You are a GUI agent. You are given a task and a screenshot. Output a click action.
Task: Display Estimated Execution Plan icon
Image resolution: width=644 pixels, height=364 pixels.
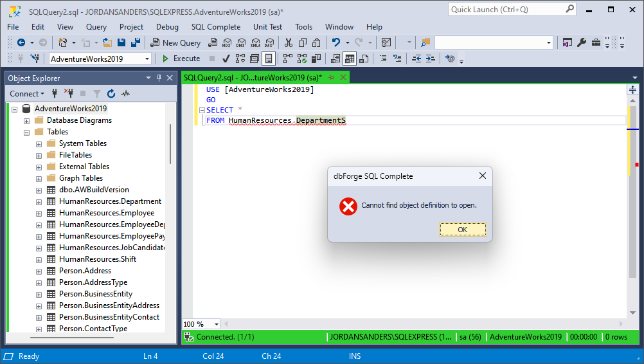[240, 59]
